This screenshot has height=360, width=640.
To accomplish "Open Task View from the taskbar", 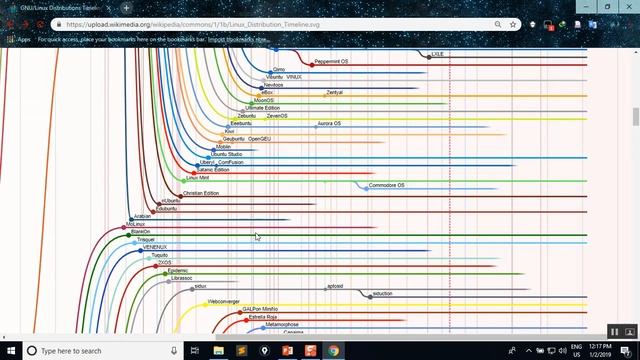I will tap(195, 351).
